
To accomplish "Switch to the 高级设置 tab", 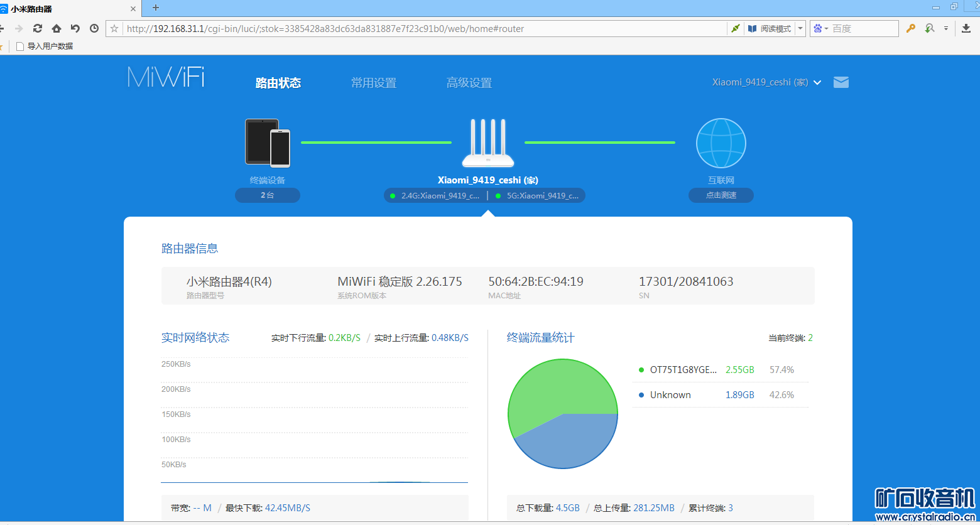I will 469,83.
